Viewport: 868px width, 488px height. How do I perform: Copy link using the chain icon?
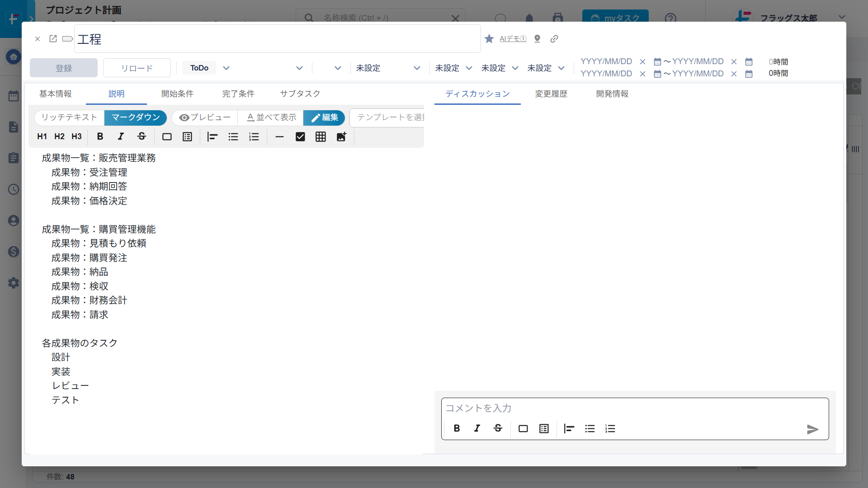554,39
